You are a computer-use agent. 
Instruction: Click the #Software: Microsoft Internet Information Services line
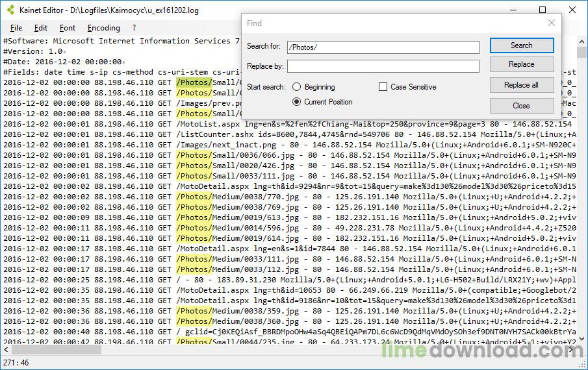tap(121, 41)
